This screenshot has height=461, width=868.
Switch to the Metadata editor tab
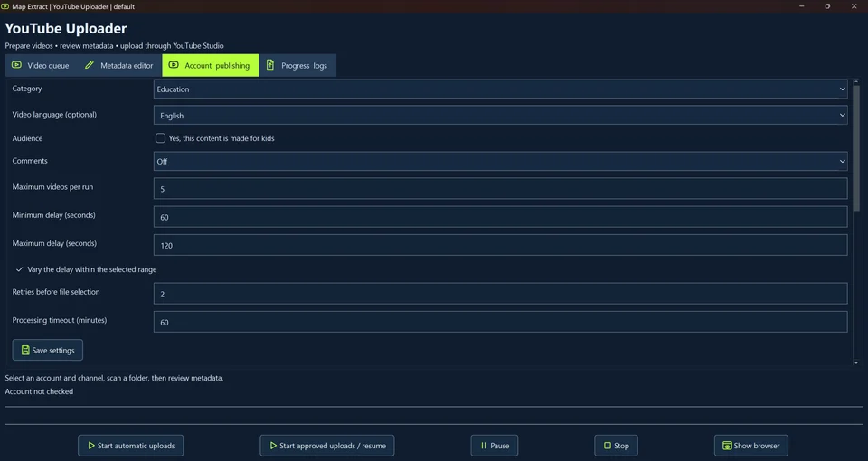(118, 65)
